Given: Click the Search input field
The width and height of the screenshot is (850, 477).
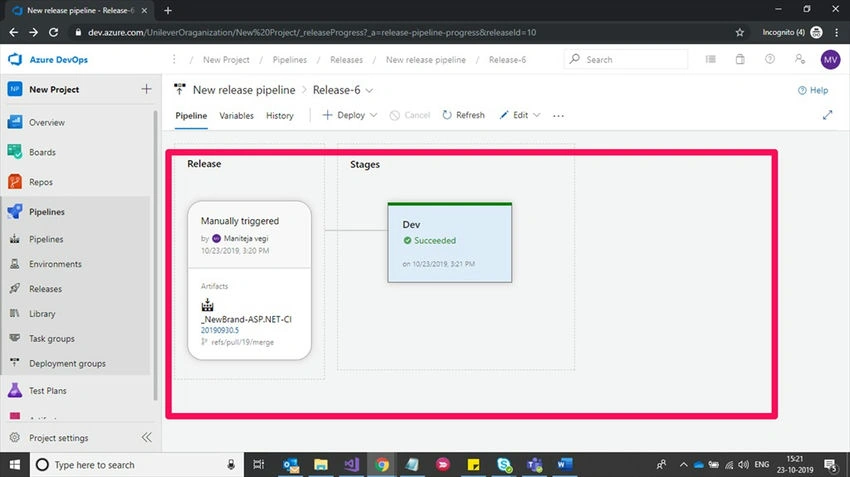Looking at the screenshot, I should (626, 59).
